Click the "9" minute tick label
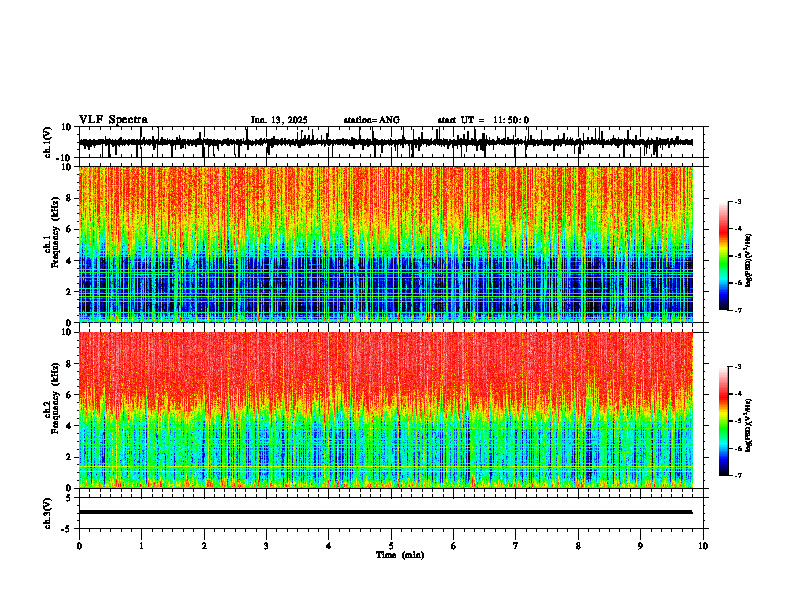This screenshot has width=792, height=612. (640, 546)
